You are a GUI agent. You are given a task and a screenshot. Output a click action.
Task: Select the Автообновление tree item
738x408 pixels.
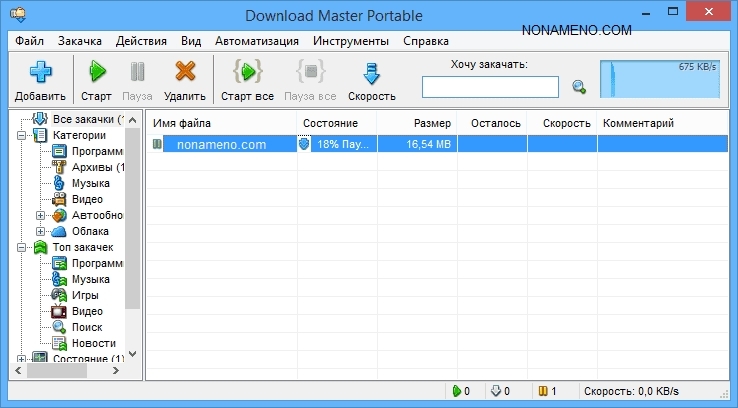coord(97,215)
